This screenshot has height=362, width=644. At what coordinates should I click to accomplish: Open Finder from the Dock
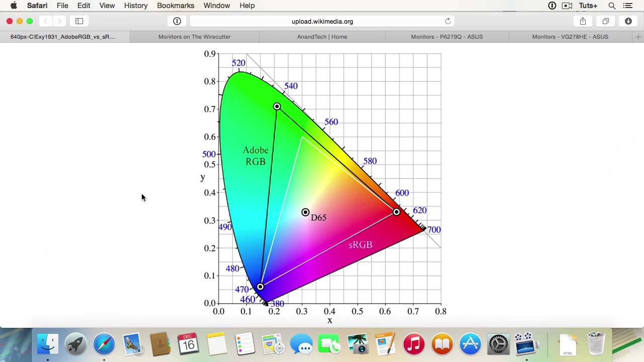(x=48, y=344)
